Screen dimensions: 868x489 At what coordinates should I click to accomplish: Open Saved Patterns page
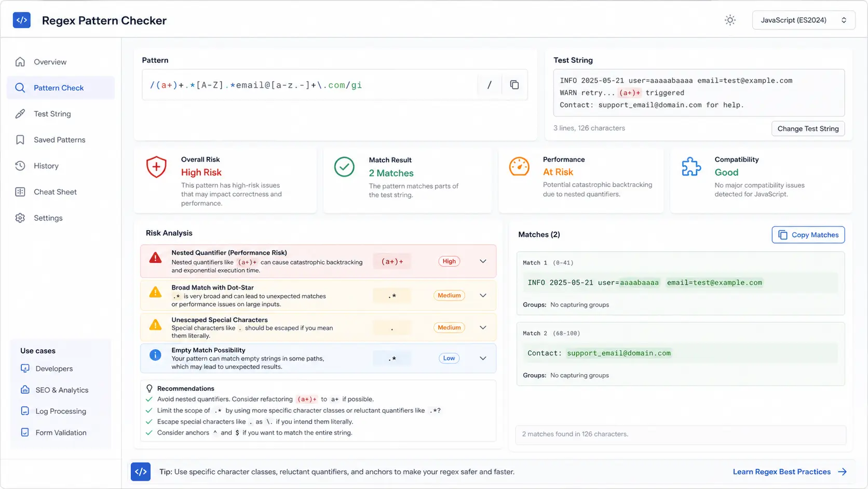61,140
